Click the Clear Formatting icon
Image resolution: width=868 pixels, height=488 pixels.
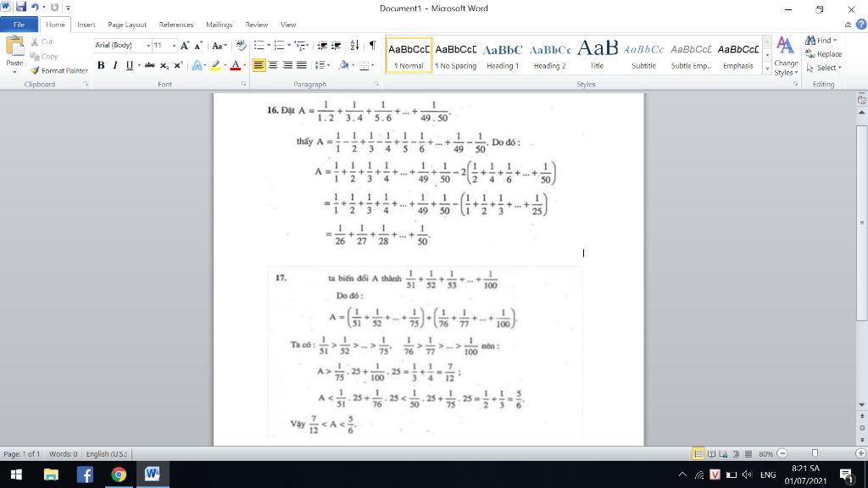point(240,46)
